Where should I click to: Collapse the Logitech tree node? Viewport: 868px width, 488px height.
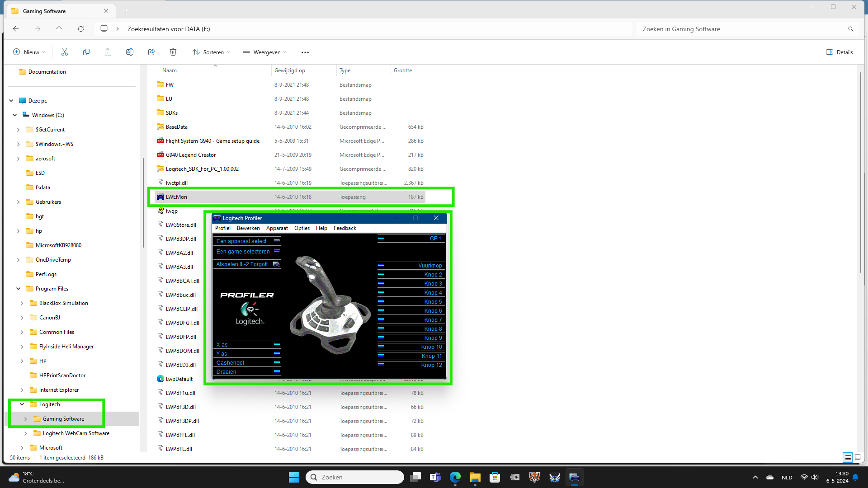[22, 404]
